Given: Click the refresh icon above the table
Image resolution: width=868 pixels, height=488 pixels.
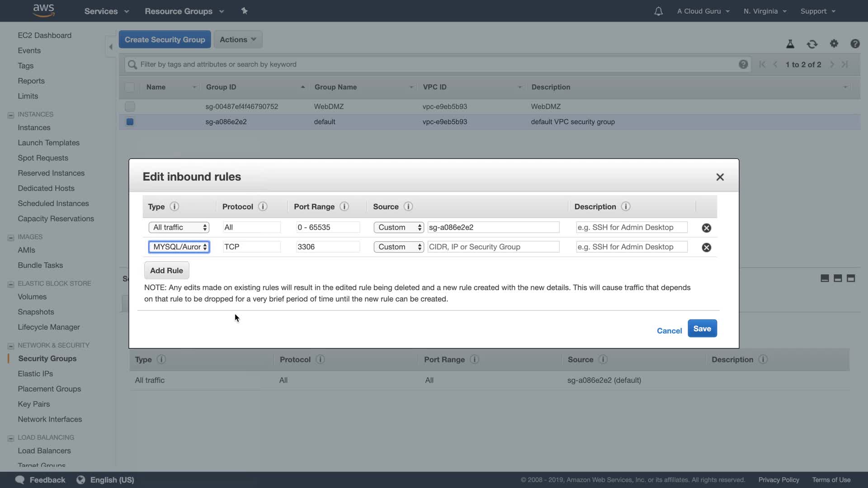Looking at the screenshot, I should coord(812,44).
